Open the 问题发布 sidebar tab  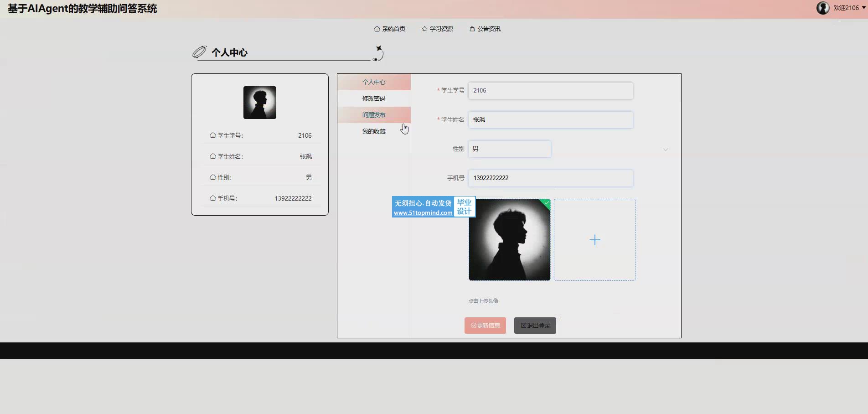pos(374,115)
